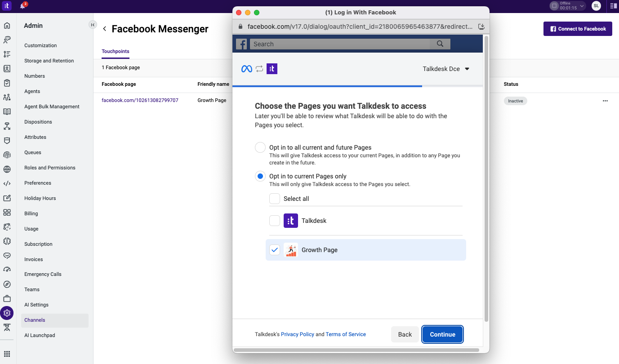Open Storage and Retention in Admin menu
Screen dimensions: 619x364
pos(49,61)
